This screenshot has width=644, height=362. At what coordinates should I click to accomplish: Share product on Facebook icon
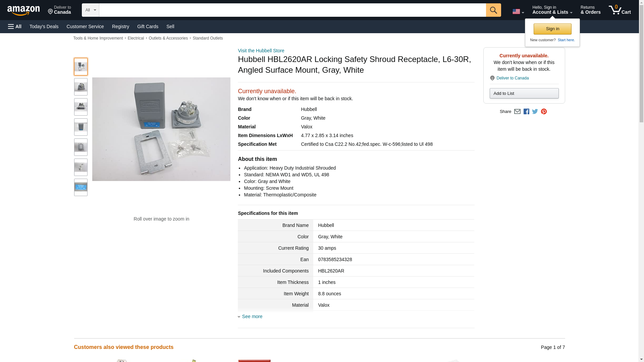(526, 112)
